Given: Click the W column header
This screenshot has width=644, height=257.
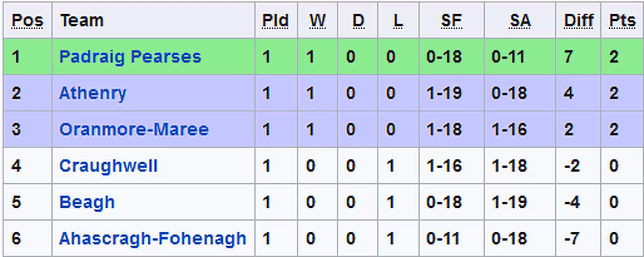Looking at the screenshot, I should pyautogui.click(x=318, y=21).
